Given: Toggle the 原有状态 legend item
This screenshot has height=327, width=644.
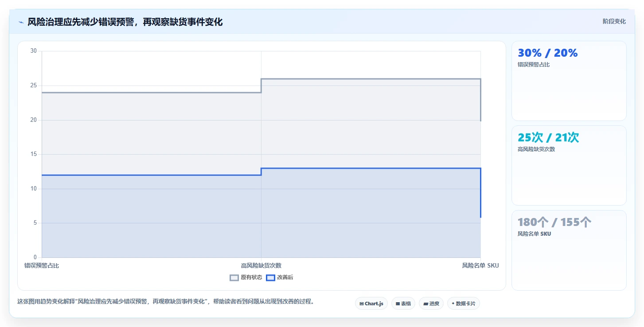Looking at the screenshot, I should (246, 278).
